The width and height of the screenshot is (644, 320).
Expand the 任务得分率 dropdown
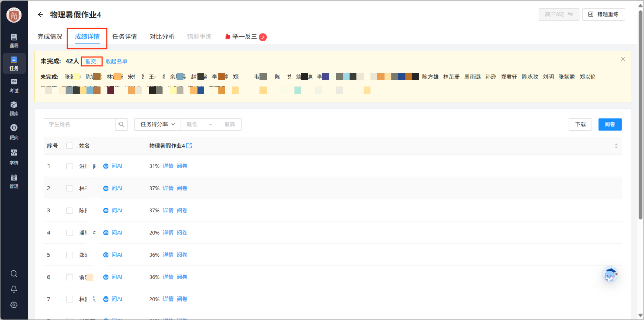157,124
